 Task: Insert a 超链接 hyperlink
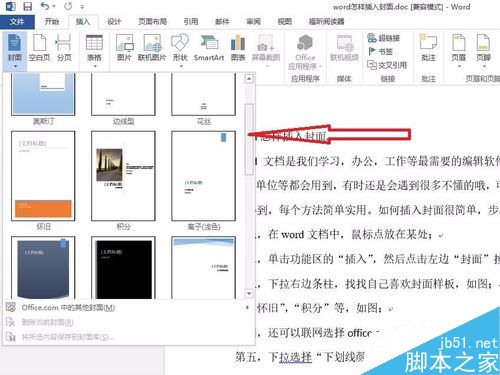(384, 38)
